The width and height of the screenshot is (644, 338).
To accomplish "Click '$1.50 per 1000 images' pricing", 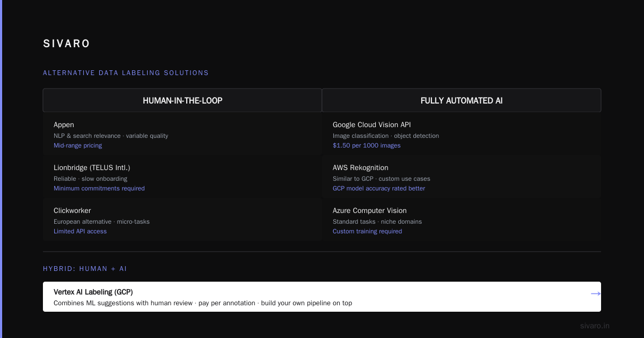I will [367, 145].
